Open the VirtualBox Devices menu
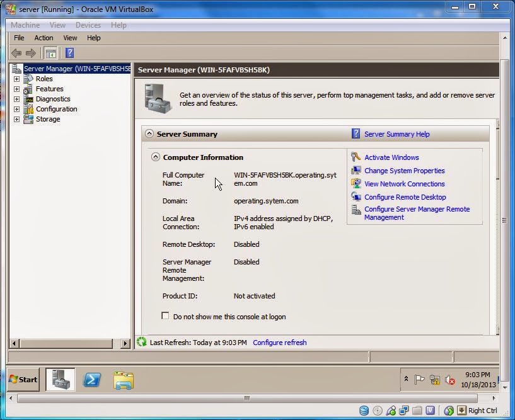Viewport: 515px width, 420px height. 88,25
